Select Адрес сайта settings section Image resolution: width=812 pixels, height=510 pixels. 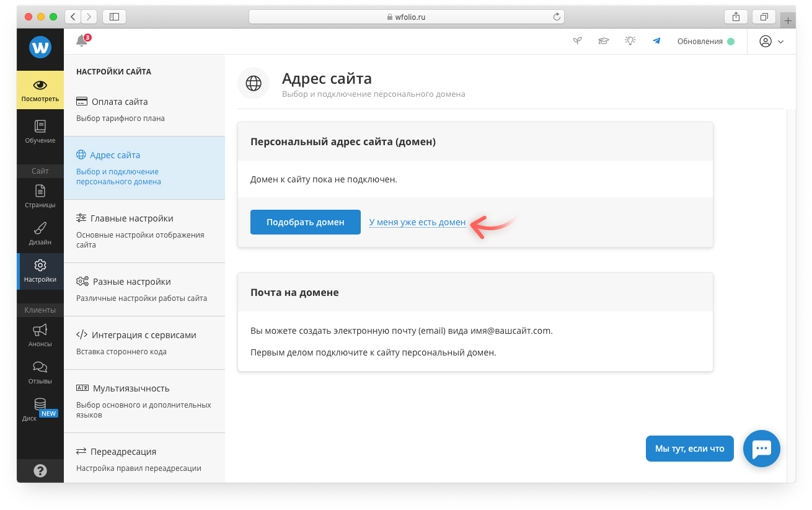144,168
